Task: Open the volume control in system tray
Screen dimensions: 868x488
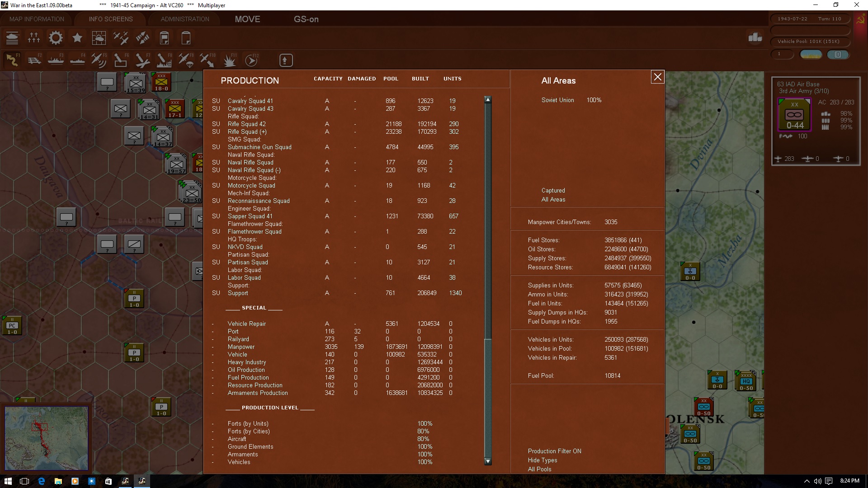Action: [x=817, y=481]
